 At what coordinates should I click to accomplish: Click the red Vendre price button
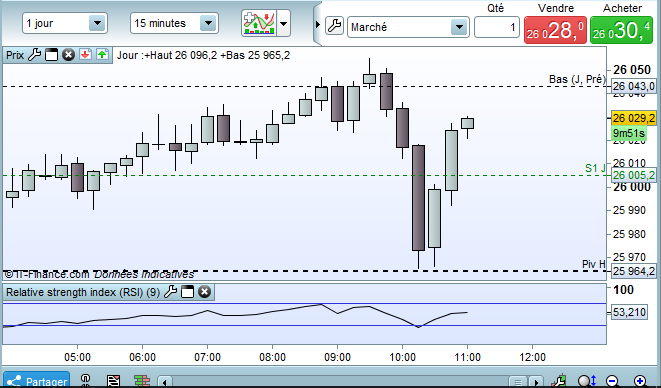tap(555, 30)
